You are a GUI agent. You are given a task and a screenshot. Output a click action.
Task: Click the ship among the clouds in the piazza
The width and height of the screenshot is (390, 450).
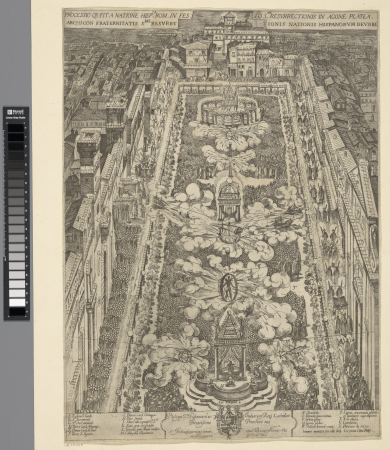pos(229,232)
